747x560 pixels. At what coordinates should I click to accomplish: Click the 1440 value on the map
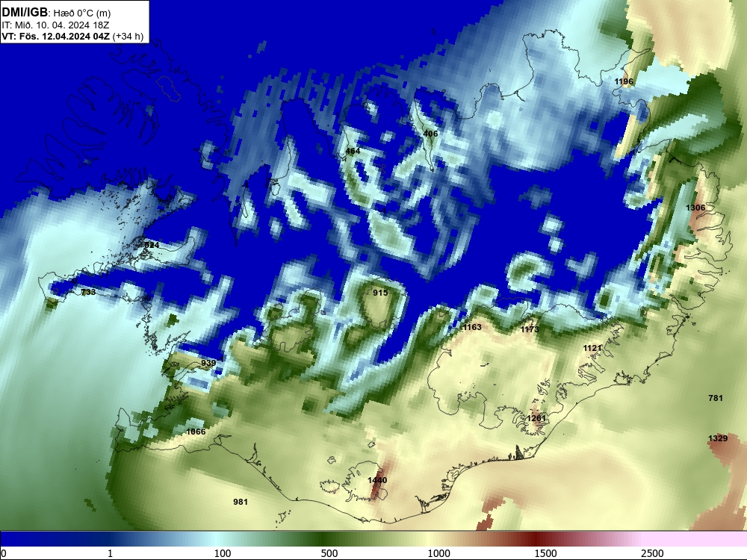point(377,480)
